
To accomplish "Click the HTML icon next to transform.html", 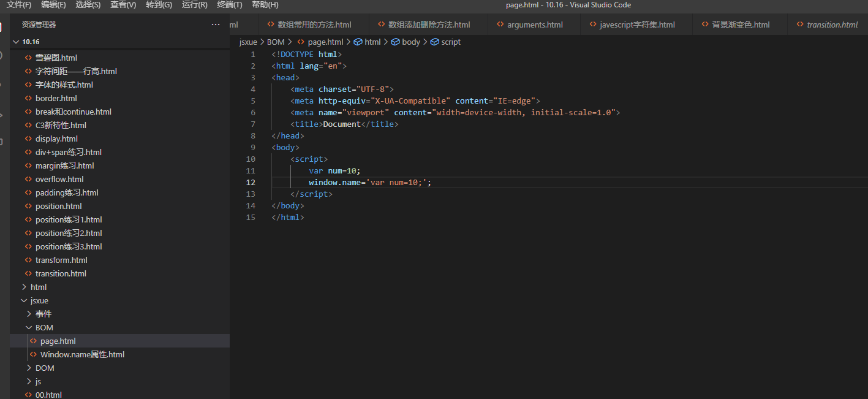I will (x=28, y=260).
